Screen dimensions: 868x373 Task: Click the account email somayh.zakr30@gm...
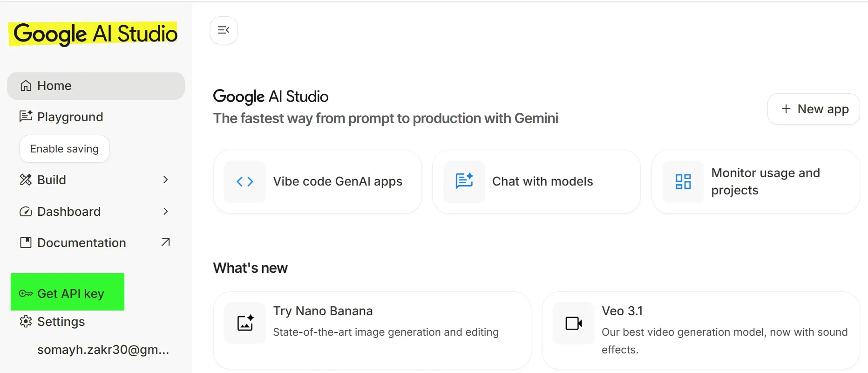tap(103, 350)
